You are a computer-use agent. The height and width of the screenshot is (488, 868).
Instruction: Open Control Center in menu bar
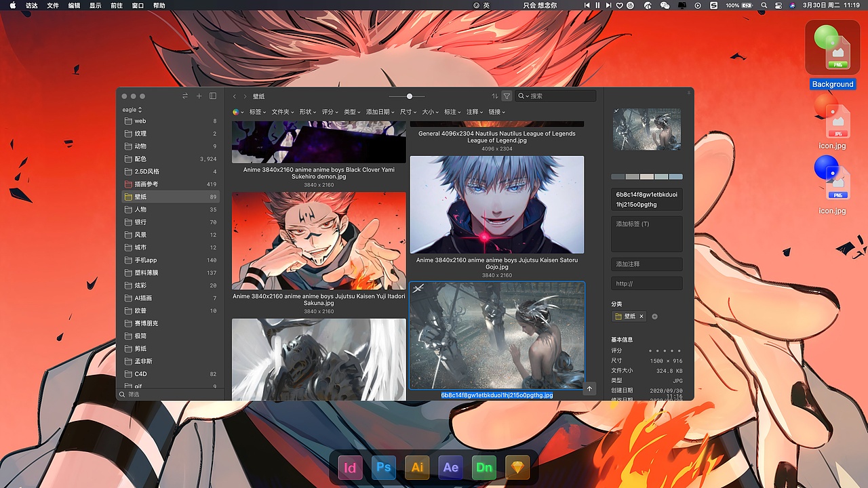point(778,5)
